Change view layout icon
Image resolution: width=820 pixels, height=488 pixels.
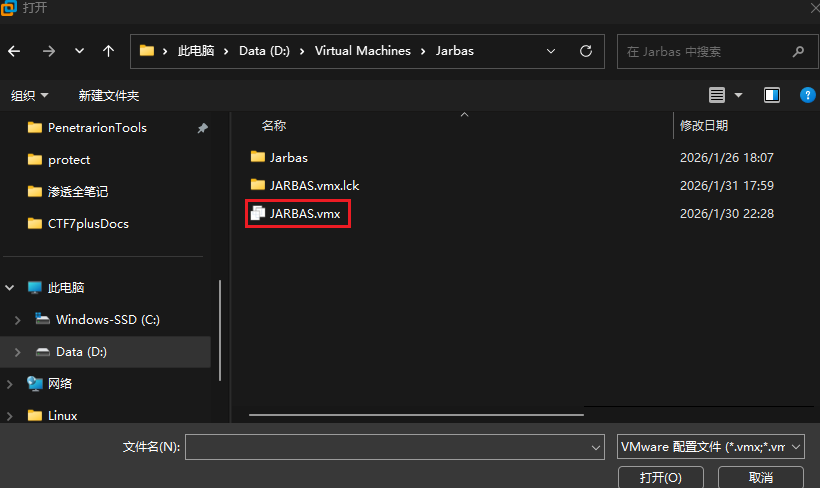click(716, 95)
